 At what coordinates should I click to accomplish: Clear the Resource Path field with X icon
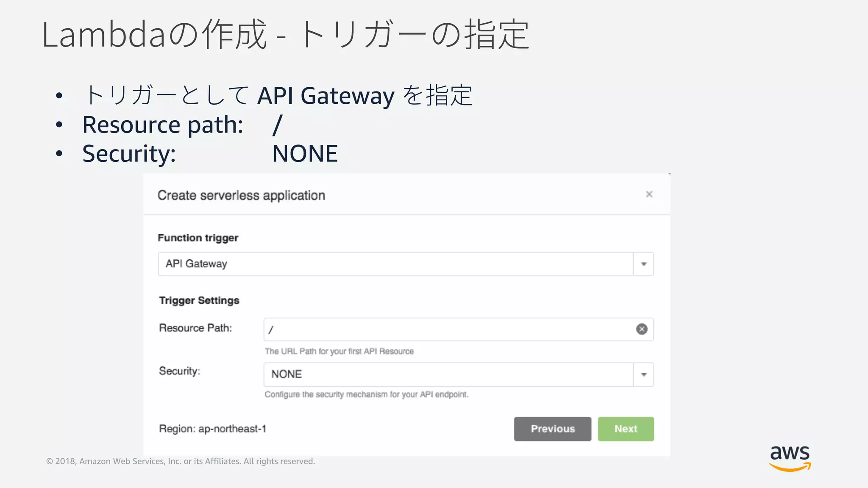point(642,329)
